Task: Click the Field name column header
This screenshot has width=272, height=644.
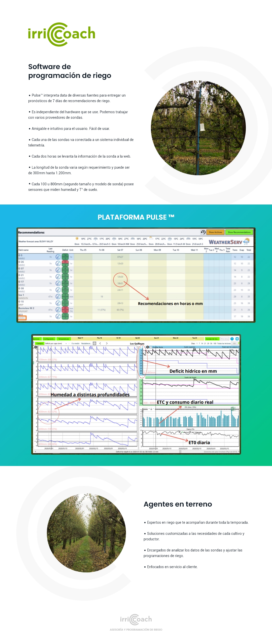Action: pos(23,250)
